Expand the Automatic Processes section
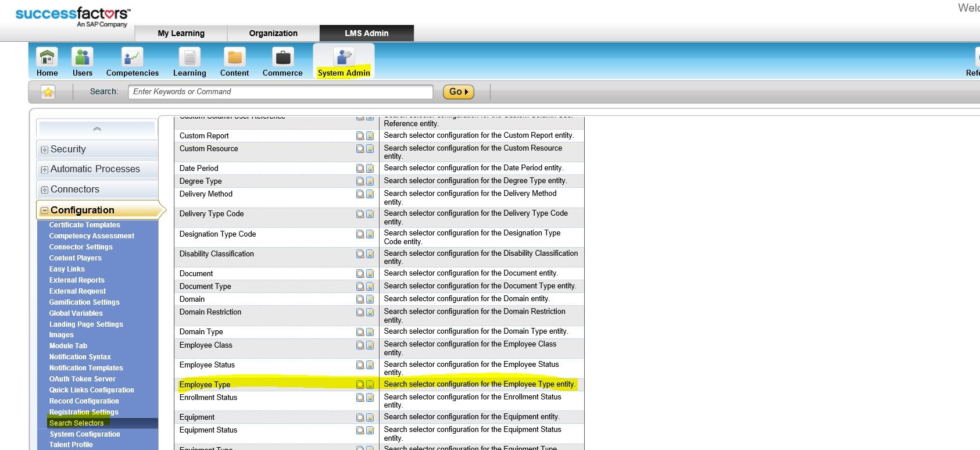Image resolution: width=980 pixels, height=450 pixels. coord(44,170)
